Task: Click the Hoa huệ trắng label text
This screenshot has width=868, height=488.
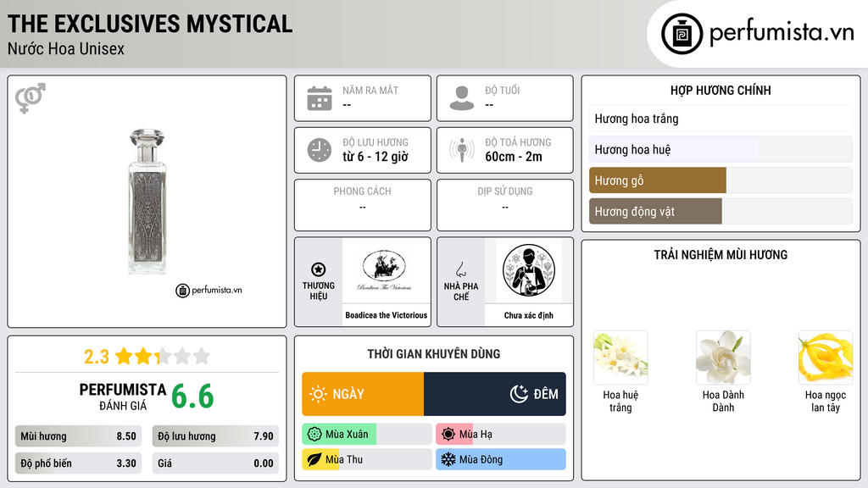Action: (620, 401)
